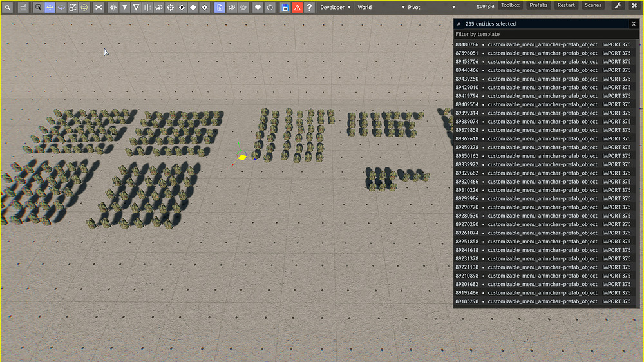Select the pointer selection tool
Image resolution: width=644 pixels, height=362 pixels.
[38, 7]
